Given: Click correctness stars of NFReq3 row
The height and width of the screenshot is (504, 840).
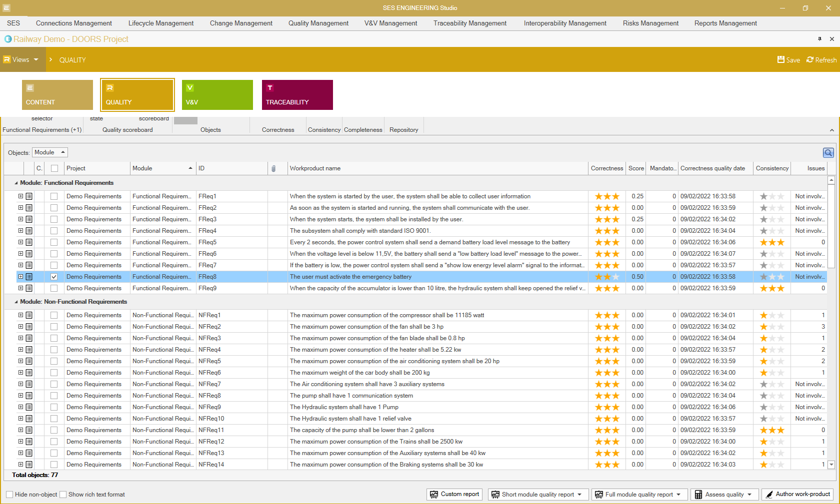Looking at the screenshot, I should pos(607,338).
